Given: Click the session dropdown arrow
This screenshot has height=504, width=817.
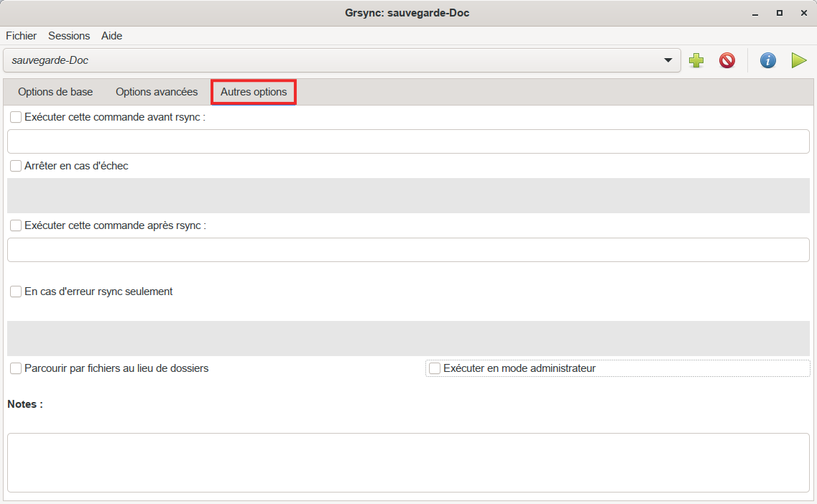Looking at the screenshot, I should pyautogui.click(x=668, y=61).
